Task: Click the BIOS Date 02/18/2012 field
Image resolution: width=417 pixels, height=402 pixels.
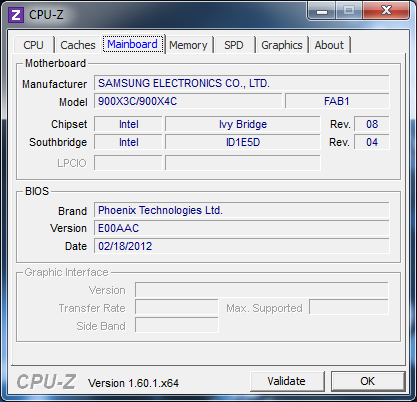Action: pyautogui.click(x=241, y=246)
